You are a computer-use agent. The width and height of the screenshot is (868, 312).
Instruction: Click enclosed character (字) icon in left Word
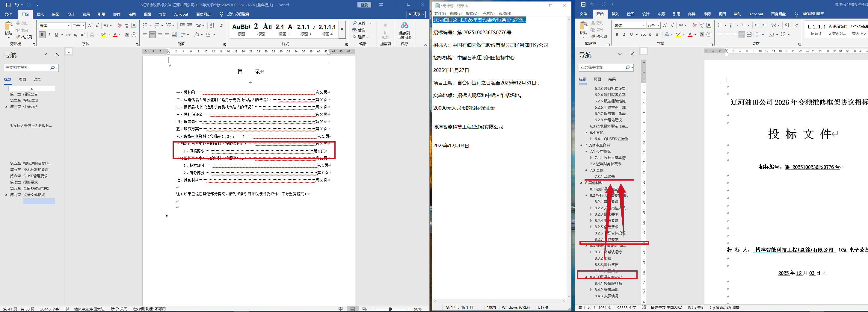(x=134, y=35)
